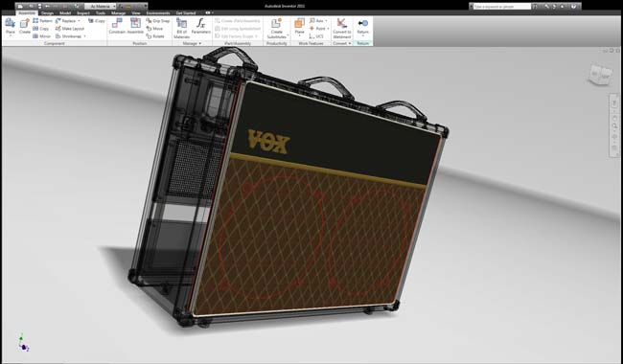
Task: Click the Shrinkwrap tool
Action: (68, 36)
